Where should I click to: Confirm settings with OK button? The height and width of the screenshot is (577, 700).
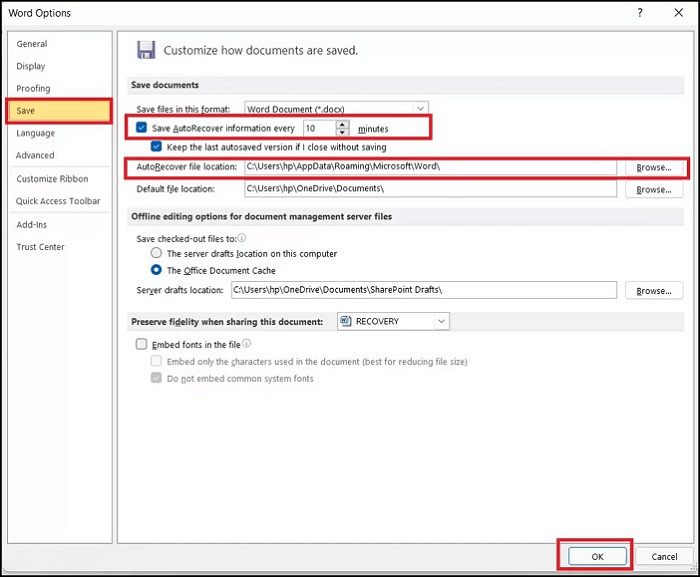click(x=597, y=556)
